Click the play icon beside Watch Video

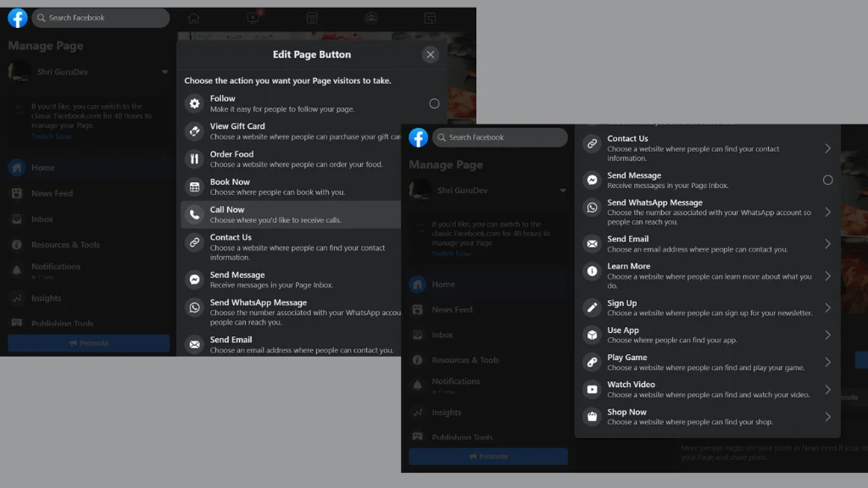pyautogui.click(x=592, y=389)
